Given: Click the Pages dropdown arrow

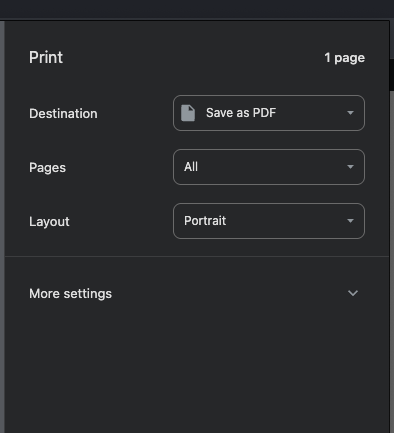Looking at the screenshot, I should [x=350, y=167].
